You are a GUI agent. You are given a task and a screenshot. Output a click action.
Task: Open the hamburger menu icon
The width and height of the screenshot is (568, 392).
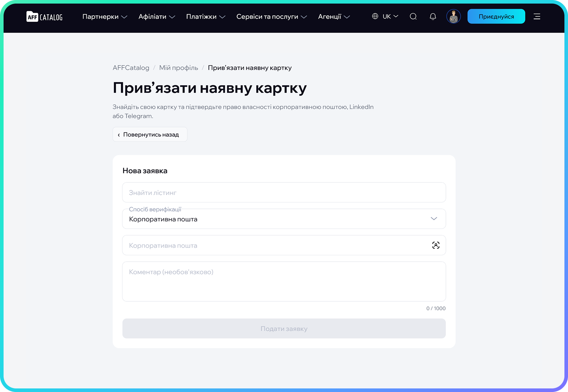pos(537,16)
